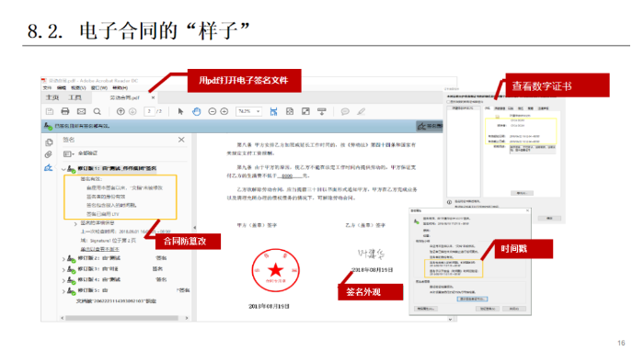
Task: Select first tab in certificate viewer window
Action: coord(488,108)
